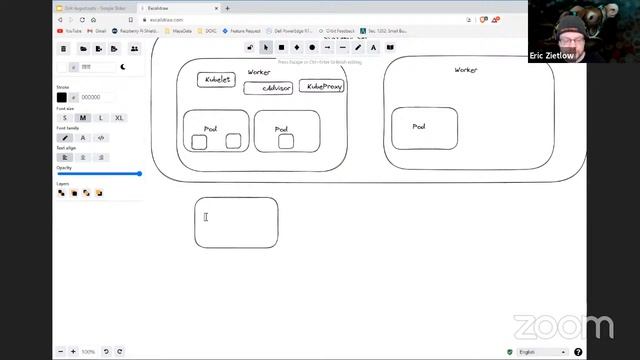Close the Excalidraw browser tab
Screen dimensions: 640x360
coord(216,8)
